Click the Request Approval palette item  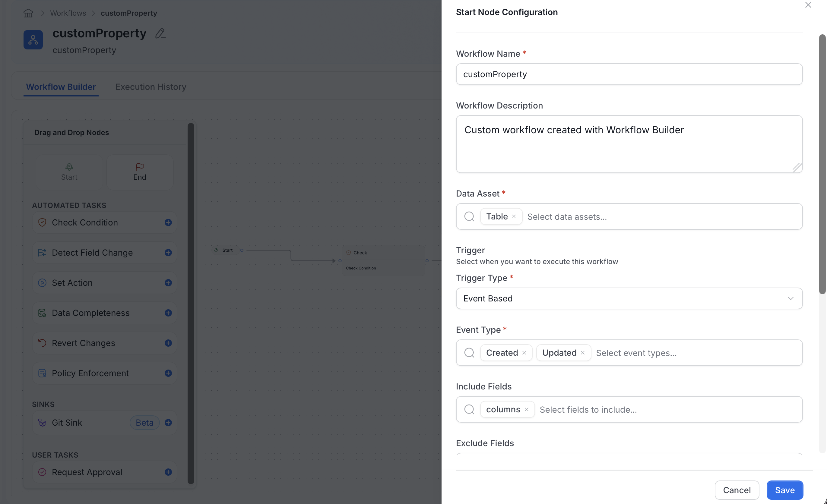[104, 472]
